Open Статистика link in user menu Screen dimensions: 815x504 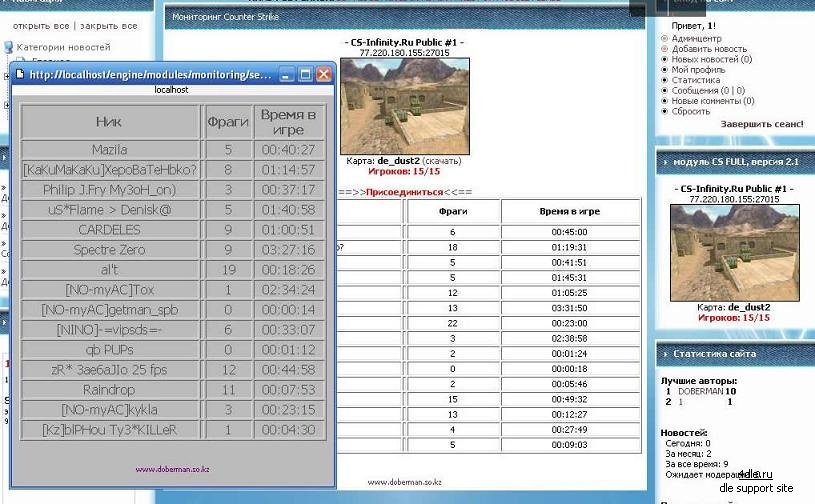click(x=695, y=80)
